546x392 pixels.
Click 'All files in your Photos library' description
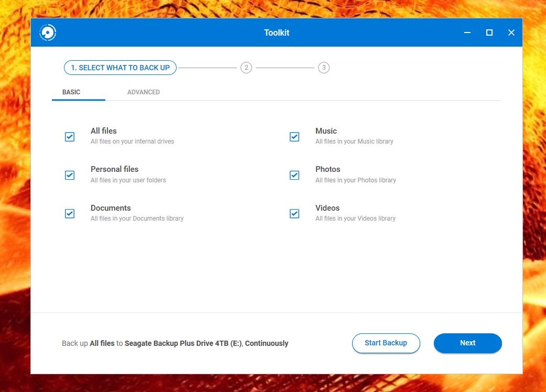coord(356,180)
